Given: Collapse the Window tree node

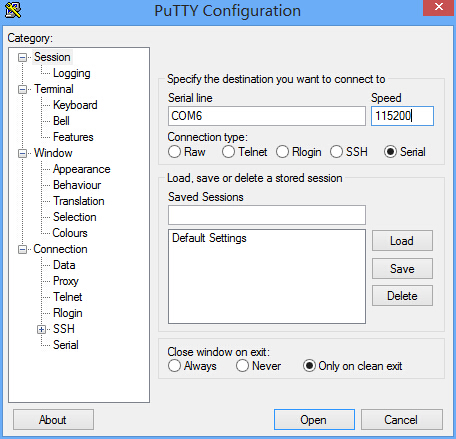Looking at the screenshot, I should coord(22,153).
